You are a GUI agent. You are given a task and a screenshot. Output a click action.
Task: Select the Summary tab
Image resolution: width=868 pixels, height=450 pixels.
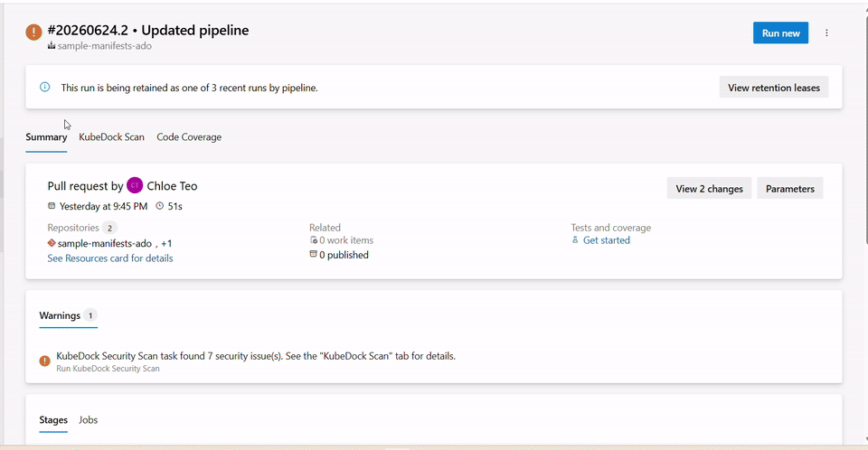(46, 137)
